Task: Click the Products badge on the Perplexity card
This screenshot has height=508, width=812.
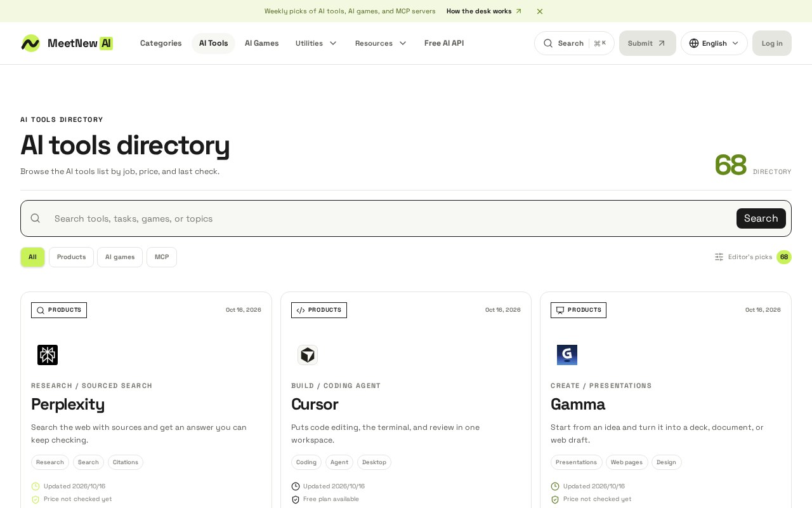Action: (59, 310)
